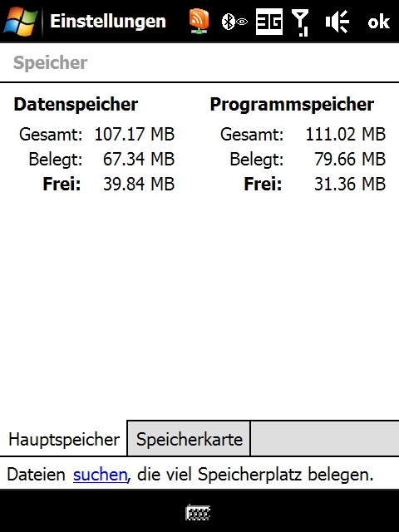
Task: Tap the Datenspeicher Gesamt value 107.17 MB
Action: pos(135,134)
